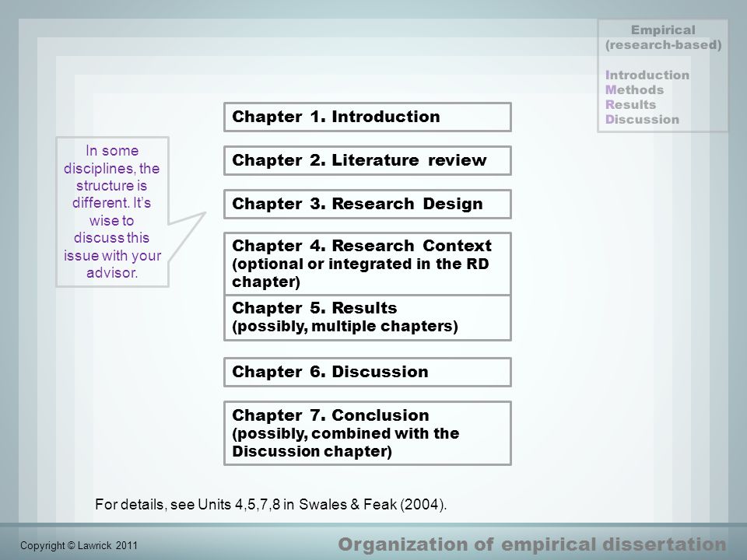Click 'Introduction' in the IMRD sidebar list

647,75
